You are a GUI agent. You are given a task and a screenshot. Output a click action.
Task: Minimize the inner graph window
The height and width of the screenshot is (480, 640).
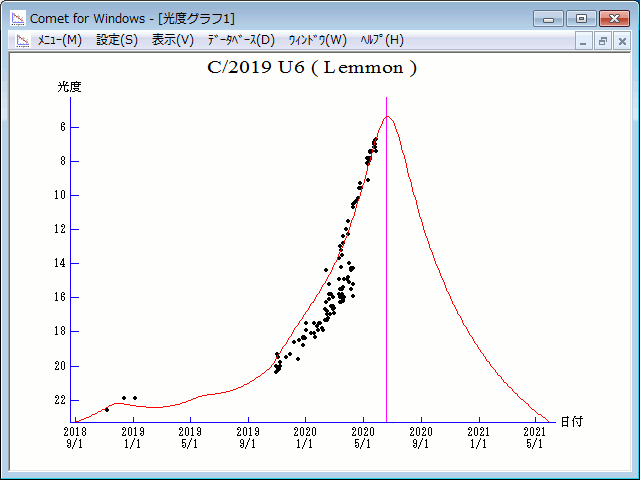(585, 41)
